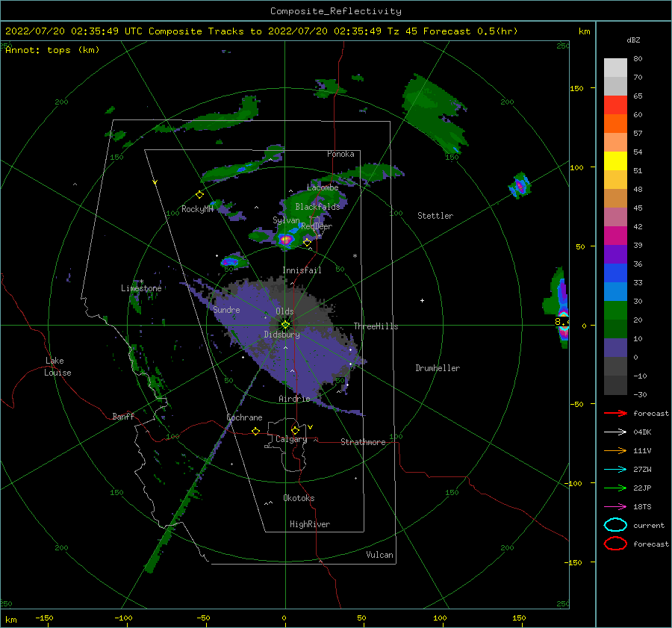672x628 pixels.
Task: Click the ThreeHills city label
Action: pyautogui.click(x=376, y=326)
